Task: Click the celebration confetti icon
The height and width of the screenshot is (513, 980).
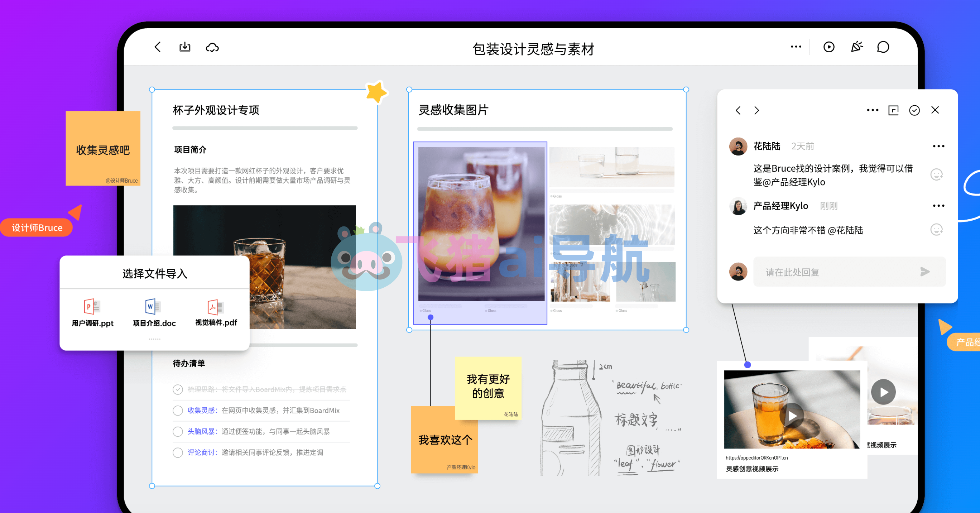Action: pos(856,47)
